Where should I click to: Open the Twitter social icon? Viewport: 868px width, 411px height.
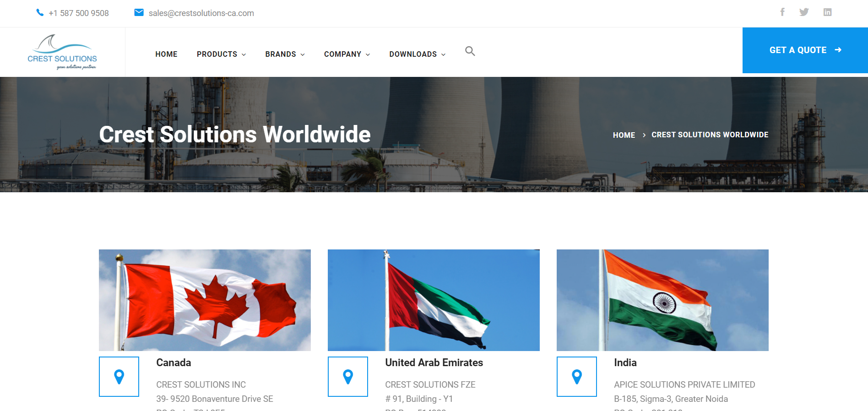coord(804,12)
